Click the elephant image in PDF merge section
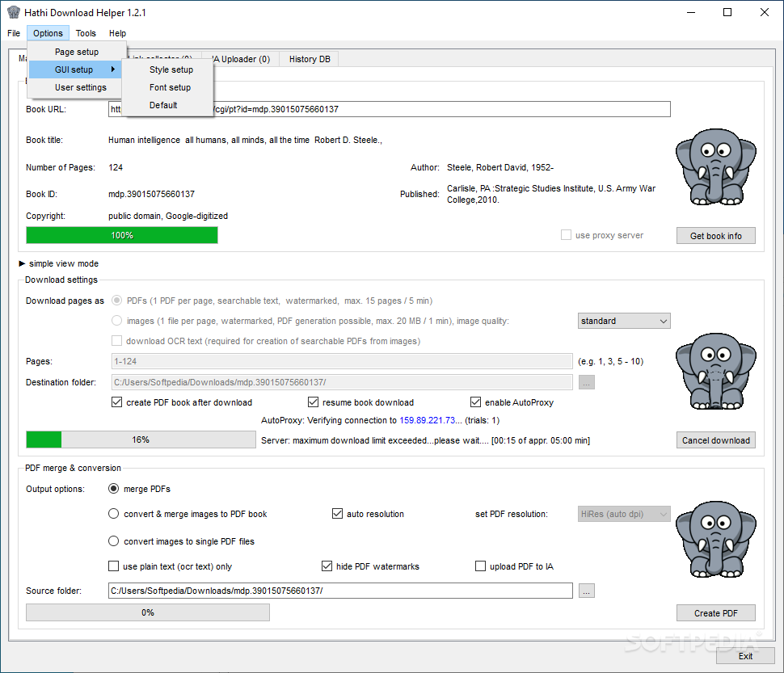784x673 pixels. coord(715,540)
